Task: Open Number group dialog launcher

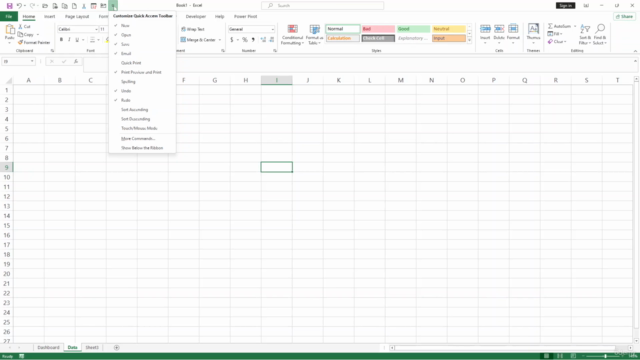Action: 275,51
